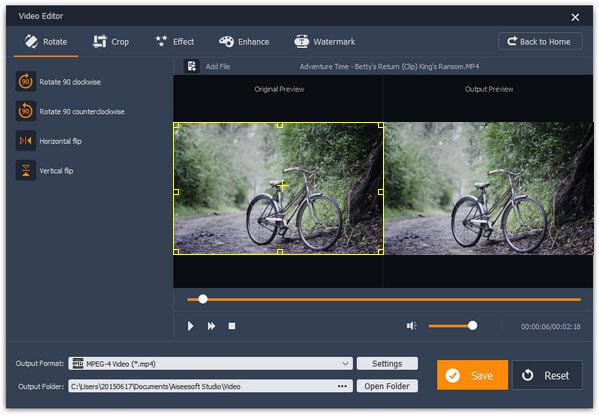
Task: Mute audio with the speaker icon
Action: pyautogui.click(x=411, y=326)
